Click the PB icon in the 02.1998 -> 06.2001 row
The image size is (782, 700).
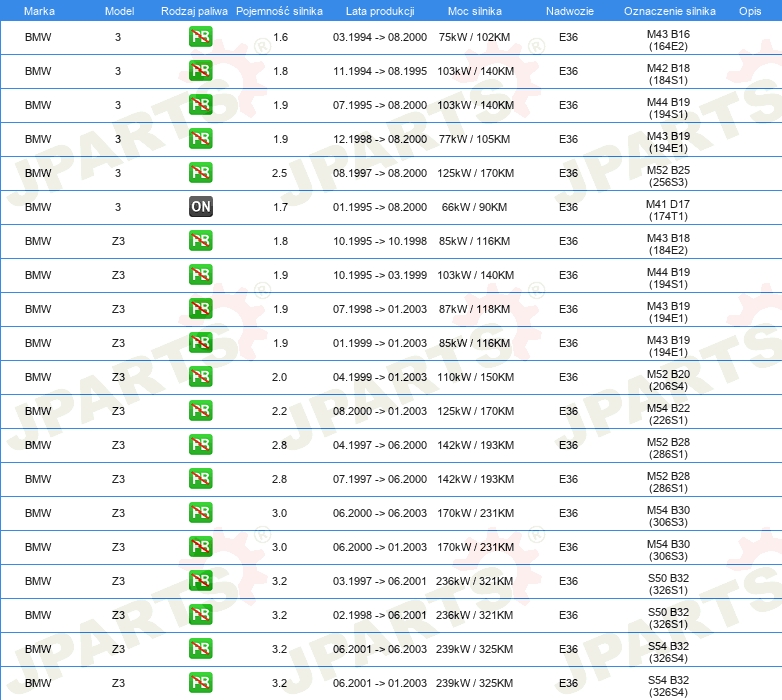coord(200,615)
